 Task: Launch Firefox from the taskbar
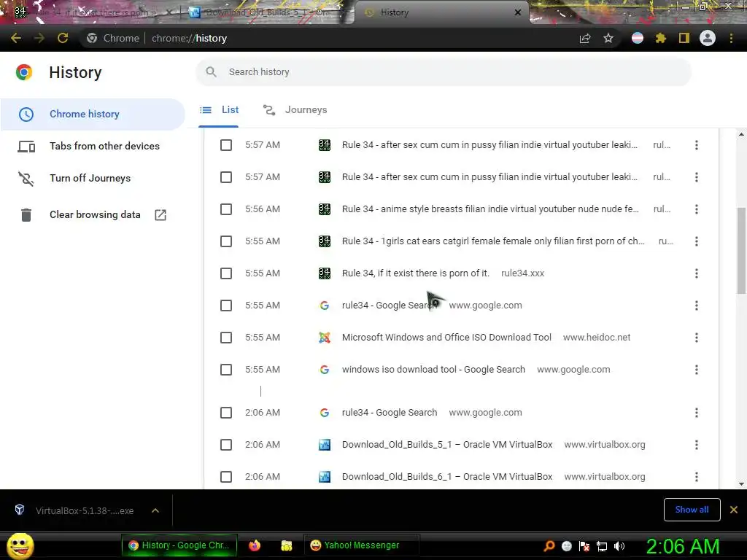(x=255, y=545)
